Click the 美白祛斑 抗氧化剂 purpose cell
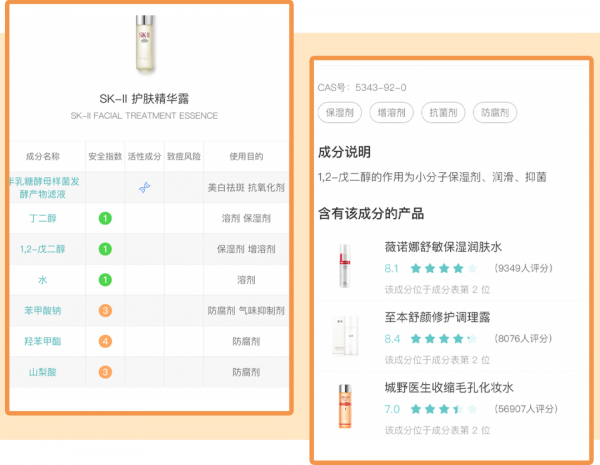Screen dimensions: 600x465 [246, 188]
